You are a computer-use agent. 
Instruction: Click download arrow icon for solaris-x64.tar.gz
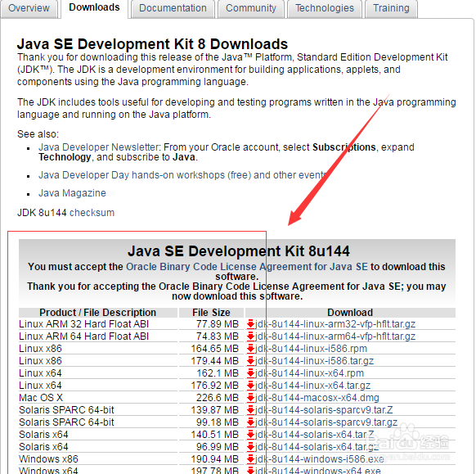(x=250, y=447)
